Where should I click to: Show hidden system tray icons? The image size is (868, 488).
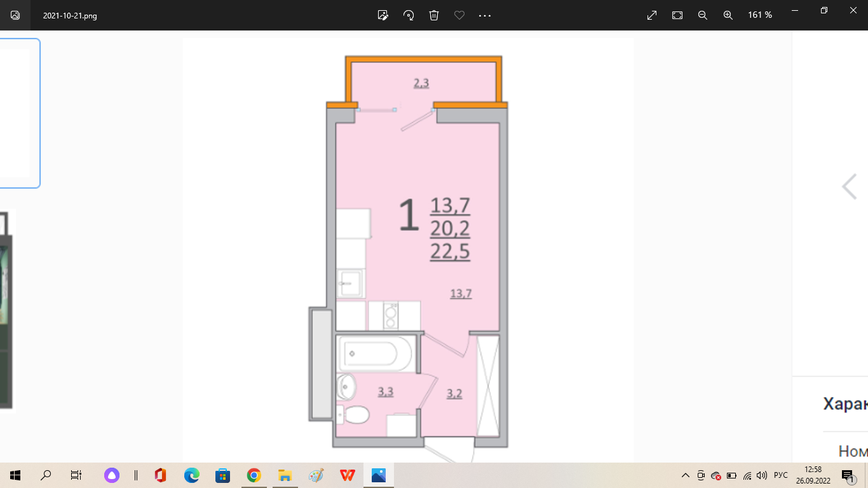point(685,475)
